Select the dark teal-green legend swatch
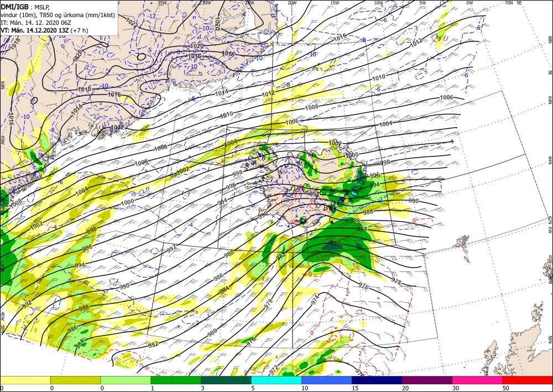Viewport: 553px width, 392px height. point(226,380)
